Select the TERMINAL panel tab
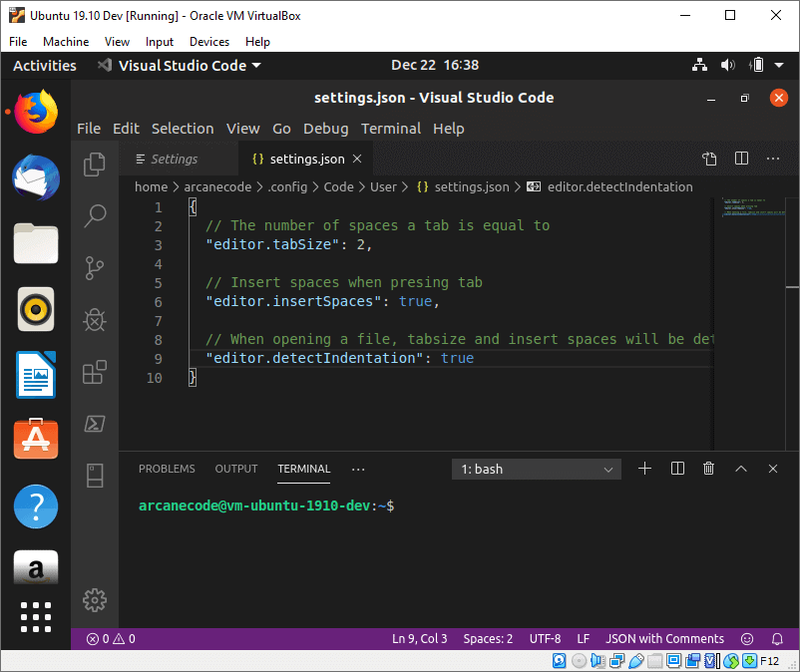800x672 pixels. click(303, 469)
